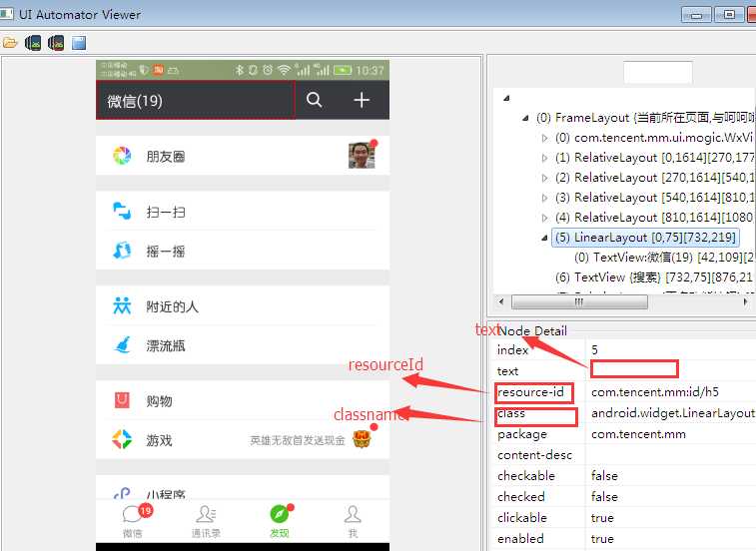The width and height of the screenshot is (756, 551).
Task: Tap the 附近的人 label
Action: coord(172,306)
